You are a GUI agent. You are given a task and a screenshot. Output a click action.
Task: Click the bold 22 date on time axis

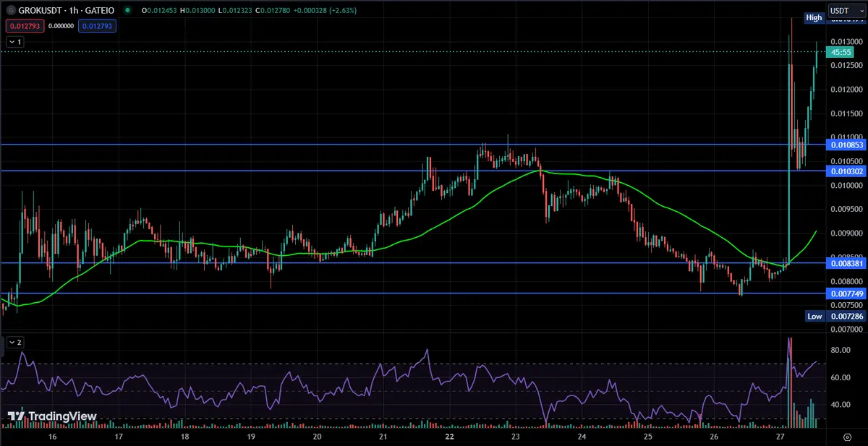point(449,437)
